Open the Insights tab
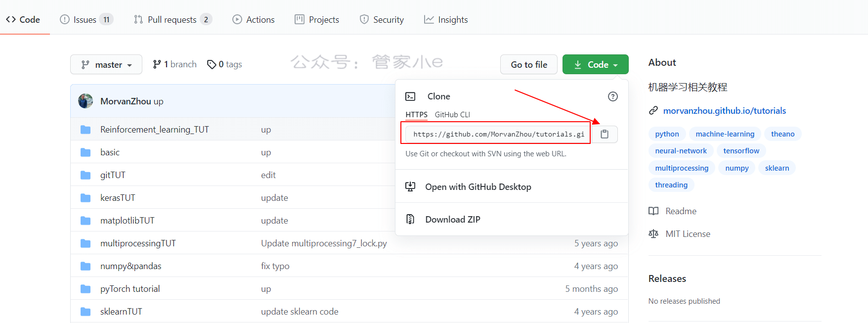The image size is (868, 323). (x=446, y=19)
